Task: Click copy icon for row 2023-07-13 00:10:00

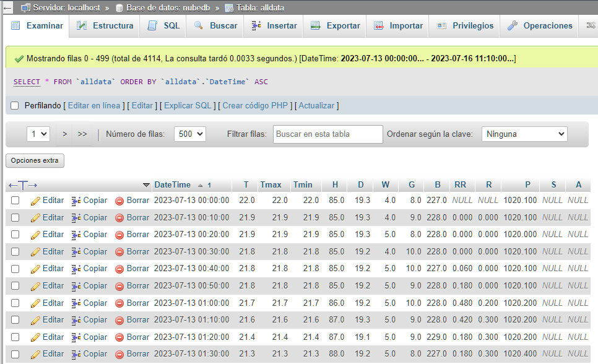Action: click(76, 218)
